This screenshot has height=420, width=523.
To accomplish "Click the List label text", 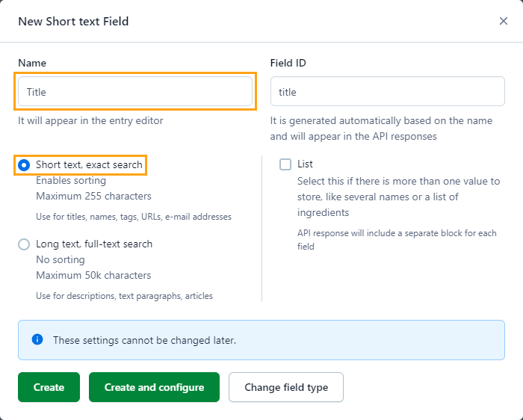I will (x=305, y=164).
